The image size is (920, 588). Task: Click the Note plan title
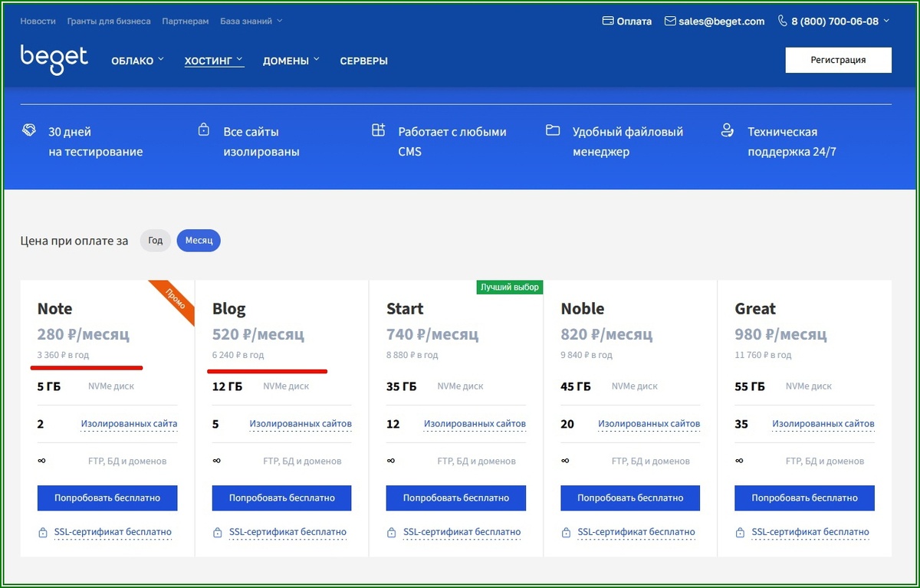55,309
